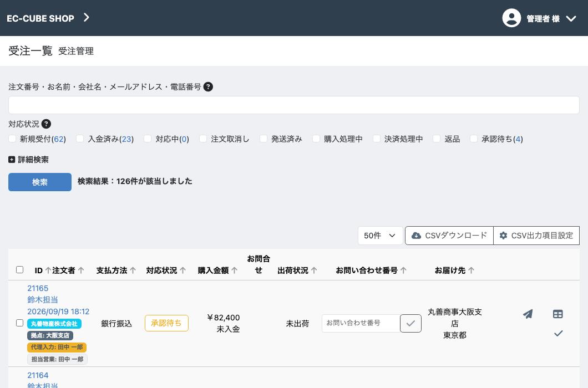Click the admin user avatar icon

[x=511, y=18]
